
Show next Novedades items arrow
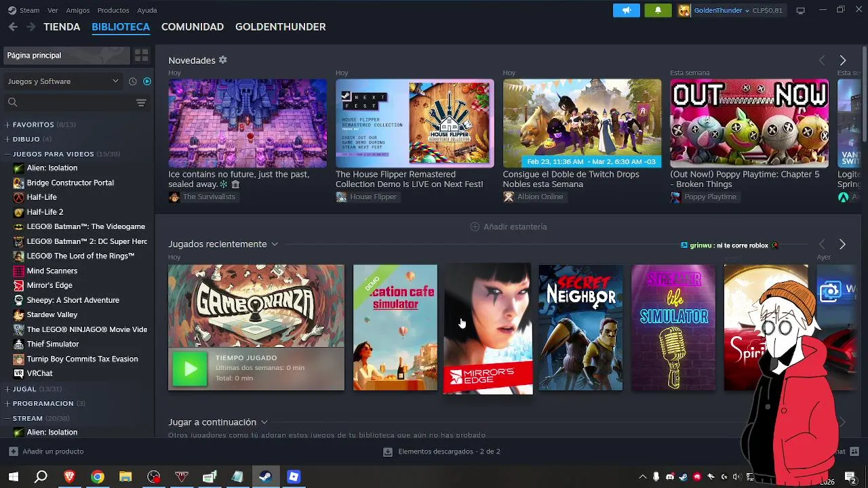point(842,60)
